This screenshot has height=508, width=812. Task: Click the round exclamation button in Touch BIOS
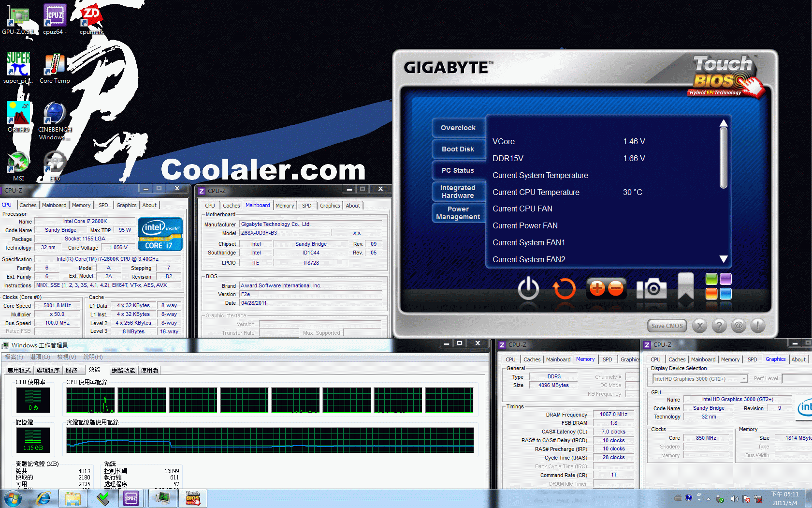click(x=758, y=326)
